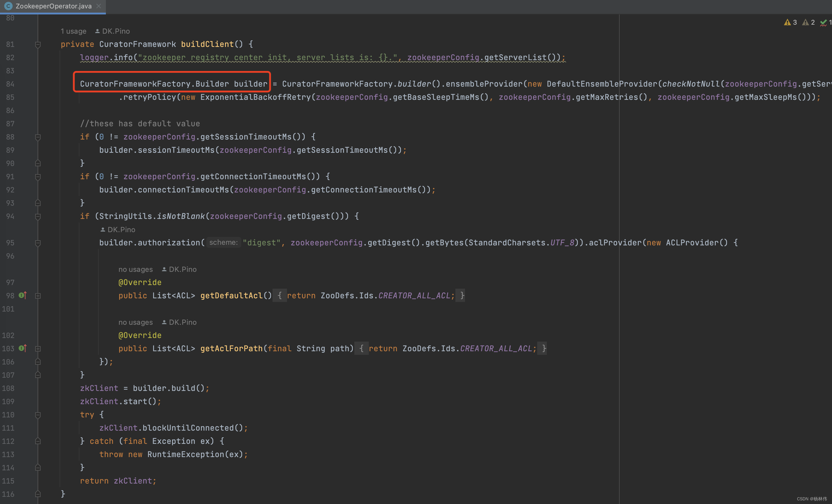
Task: Click CREATOR_ALL_ACL on line 98
Action: (414, 296)
